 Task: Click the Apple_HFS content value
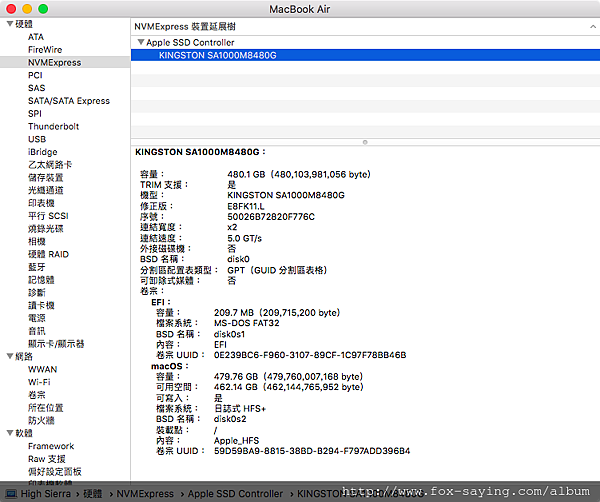[x=236, y=440]
